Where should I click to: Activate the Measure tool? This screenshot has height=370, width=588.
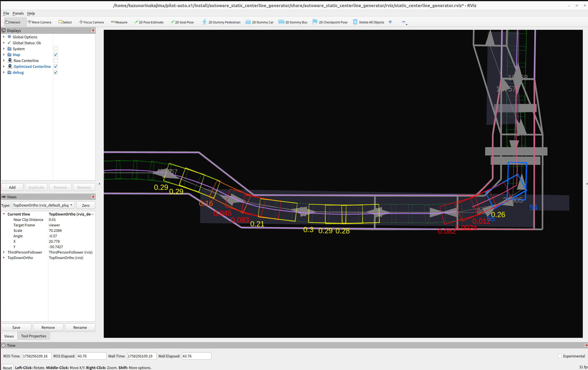[119, 22]
